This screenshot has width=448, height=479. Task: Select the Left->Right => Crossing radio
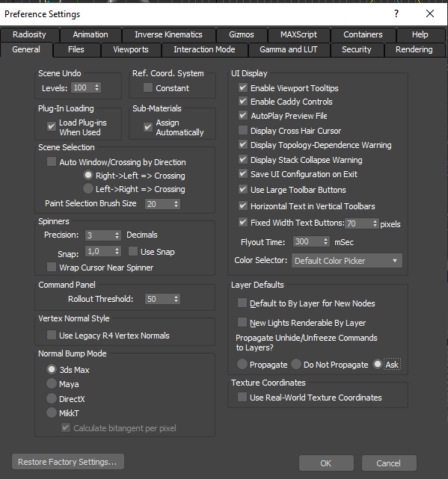click(88, 188)
